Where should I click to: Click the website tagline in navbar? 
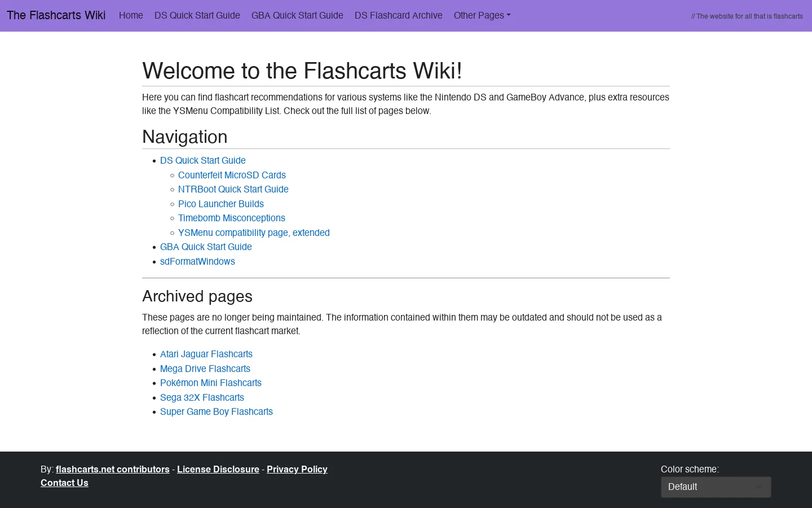tap(747, 16)
